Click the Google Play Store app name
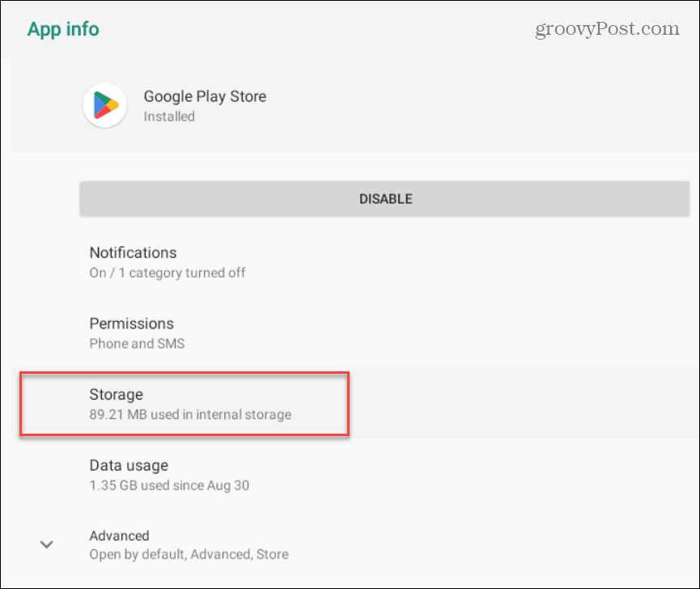The width and height of the screenshot is (700, 589). 205,96
